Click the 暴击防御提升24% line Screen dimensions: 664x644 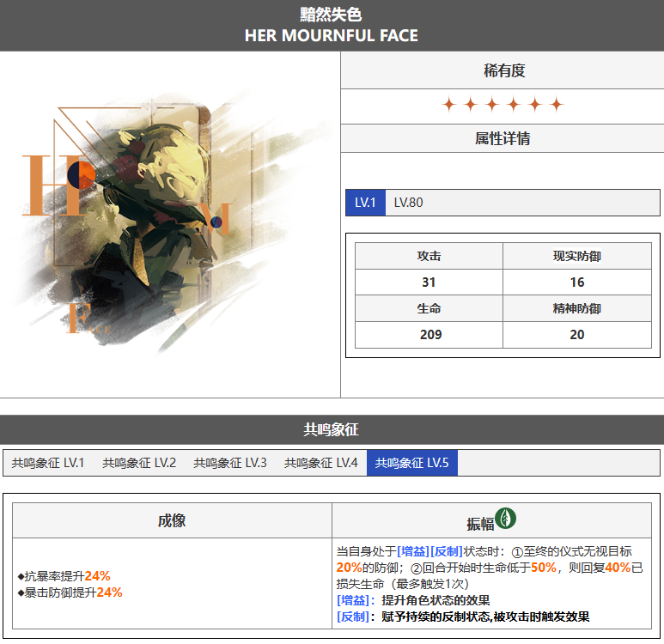(x=70, y=592)
